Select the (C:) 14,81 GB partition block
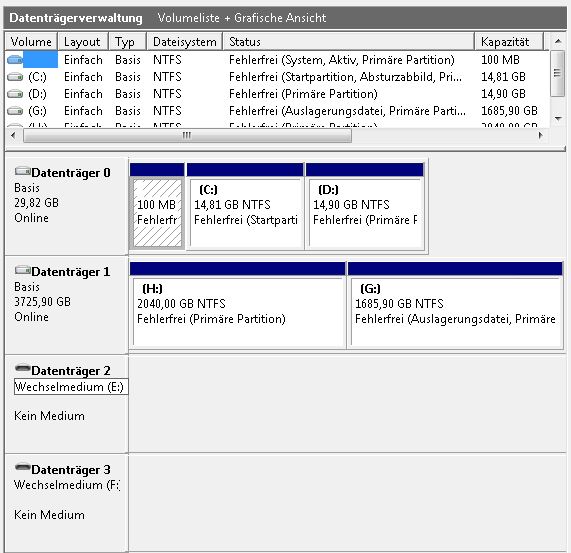Screen dimensions: 571x553 pyautogui.click(x=245, y=206)
